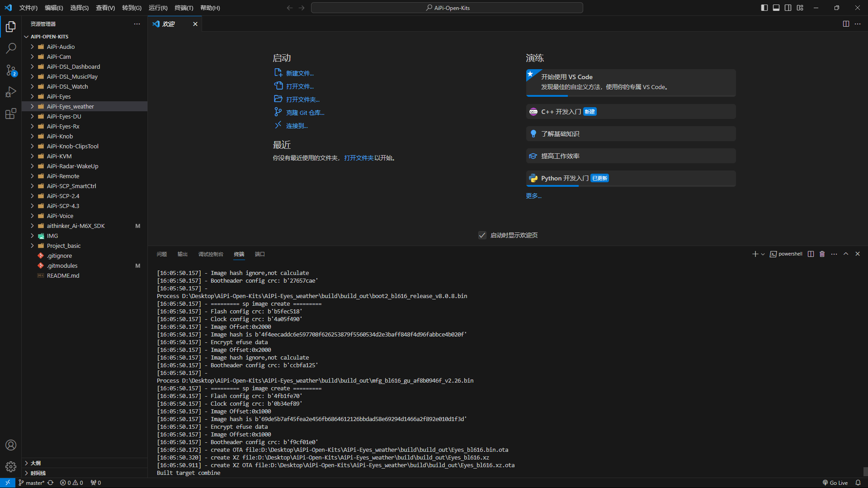Image resolution: width=868 pixels, height=488 pixels.
Task: Open the Accounts menu icon
Action: click(11, 445)
